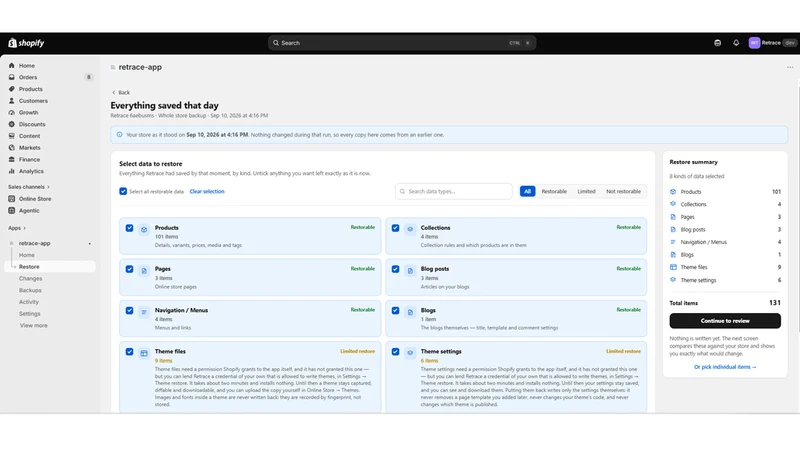The height and width of the screenshot is (450, 800).
Task: Open the sidekick icon beside the bell
Action: click(x=717, y=43)
